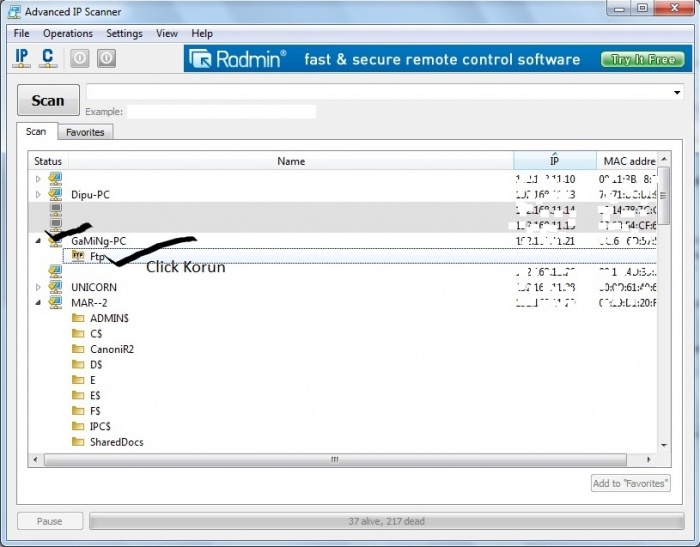
Task: Click the Try It Free button
Action: 642,59
